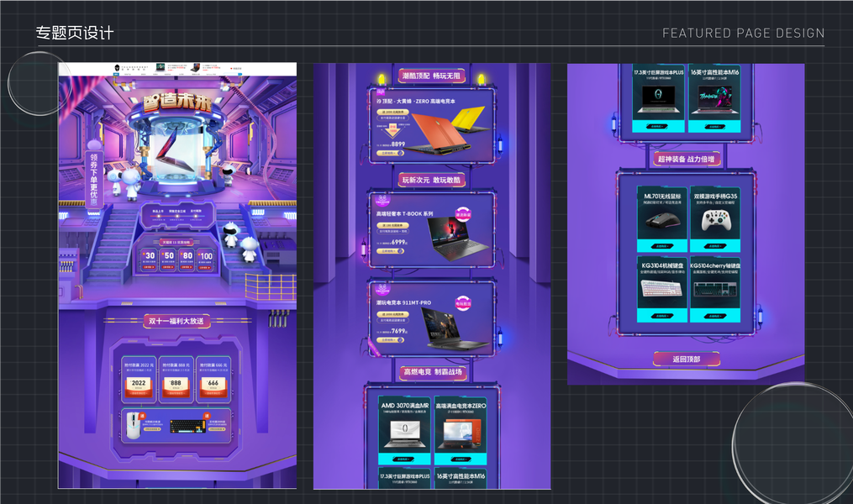Click the cyan button under ML701无线鼠标
853x504 pixels.
tap(661, 246)
